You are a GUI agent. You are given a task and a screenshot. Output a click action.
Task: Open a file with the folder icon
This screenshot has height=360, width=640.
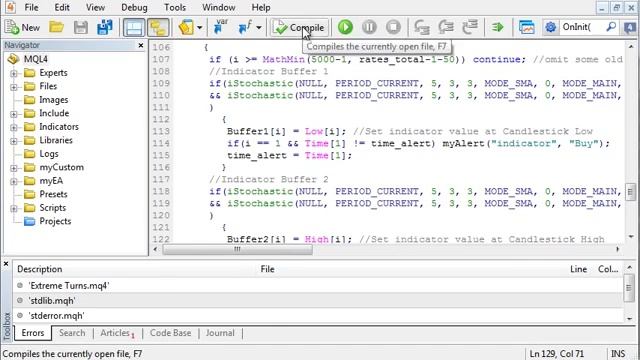tap(56, 27)
